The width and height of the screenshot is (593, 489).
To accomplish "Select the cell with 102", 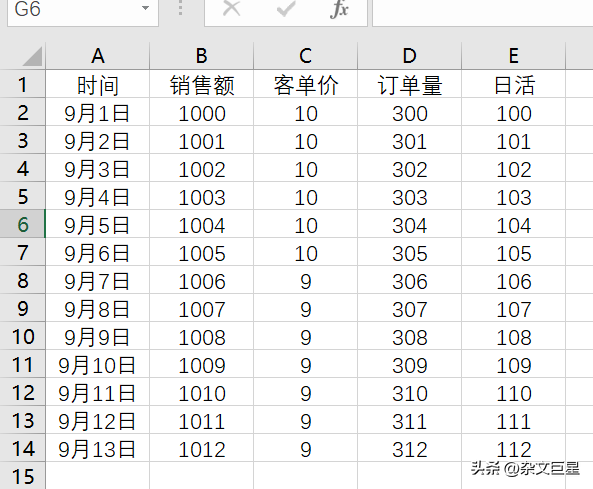I will 514,168.
